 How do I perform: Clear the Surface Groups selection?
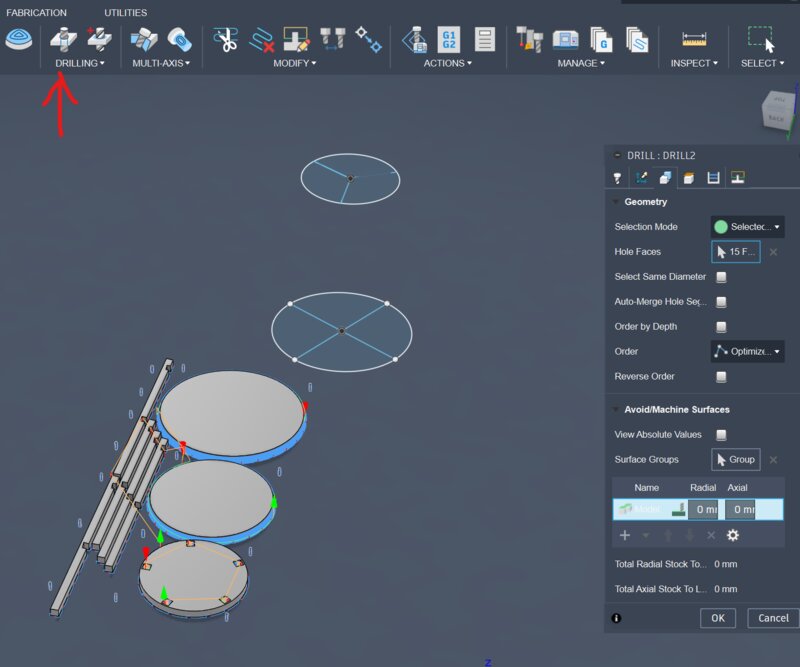click(x=773, y=460)
